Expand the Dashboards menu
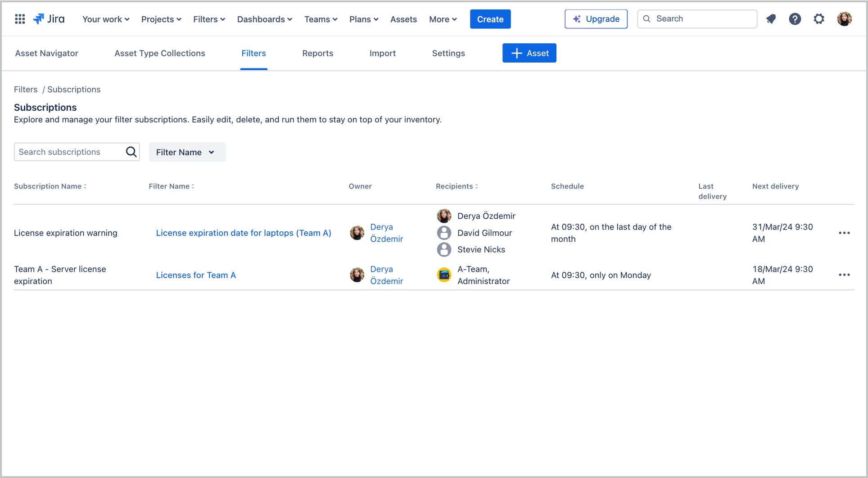This screenshot has width=868, height=478. (265, 19)
